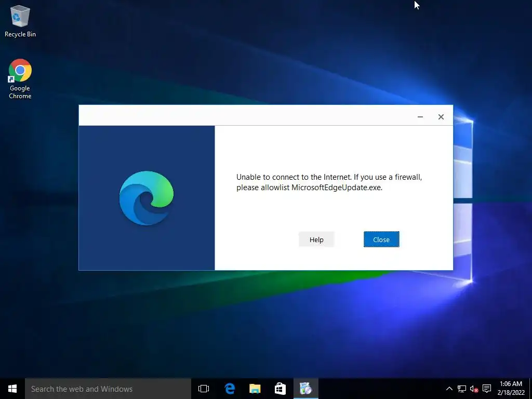
Task: Close installer window using title bar X
Action: click(441, 117)
